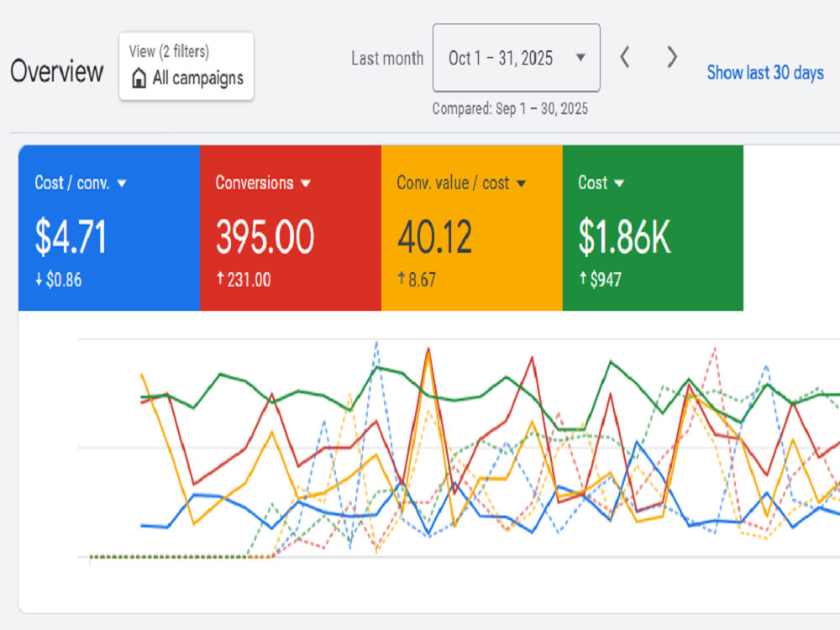
Task: Select the green $1.86K scorecard
Action: click(x=653, y=228)
